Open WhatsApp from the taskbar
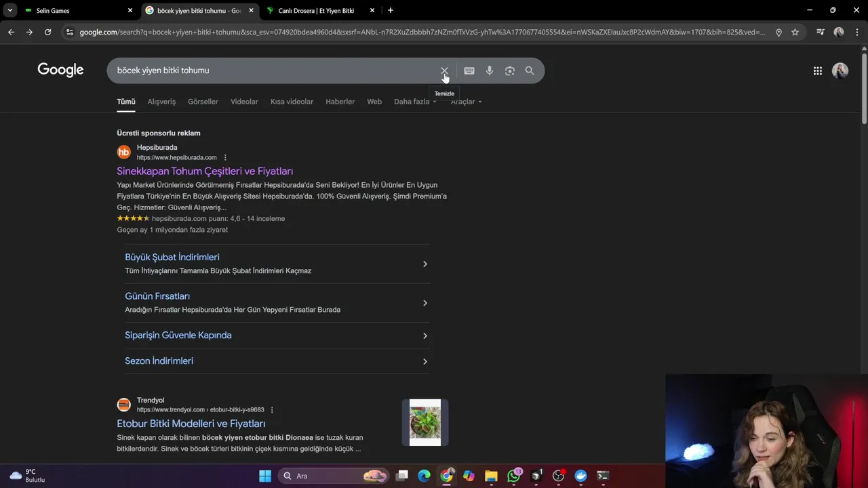This screenshot has width=868, height=488. click(514, 476)
